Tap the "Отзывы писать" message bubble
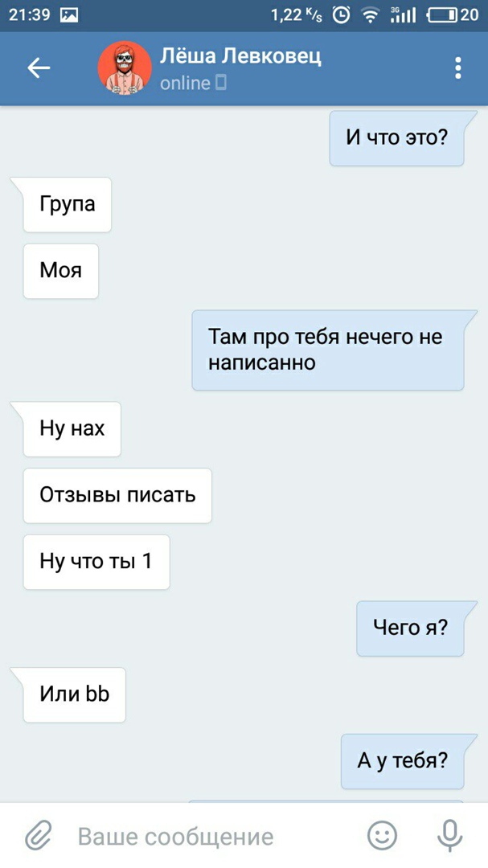Image resolution: width=488 pixels, height=868 pixels. [117, 495]
